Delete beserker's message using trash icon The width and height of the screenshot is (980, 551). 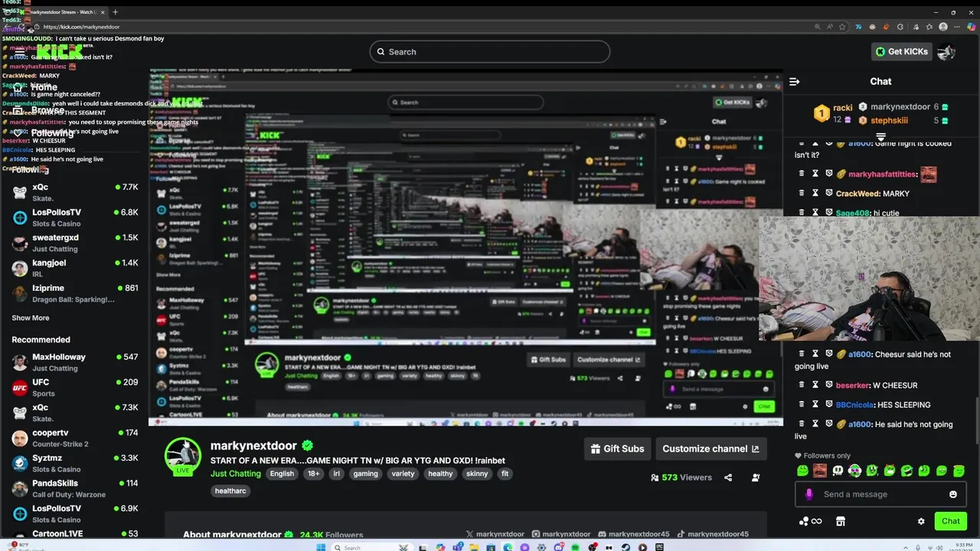click(802, 385)
